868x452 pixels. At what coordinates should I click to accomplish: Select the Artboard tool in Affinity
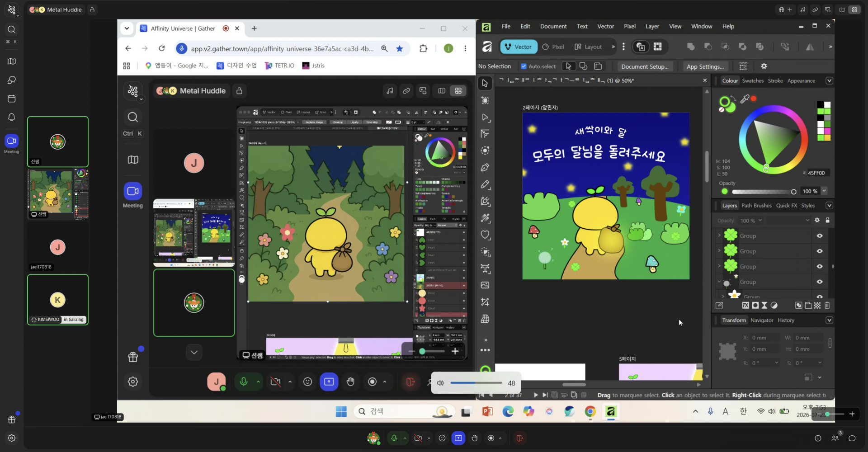tap(485, 100)
